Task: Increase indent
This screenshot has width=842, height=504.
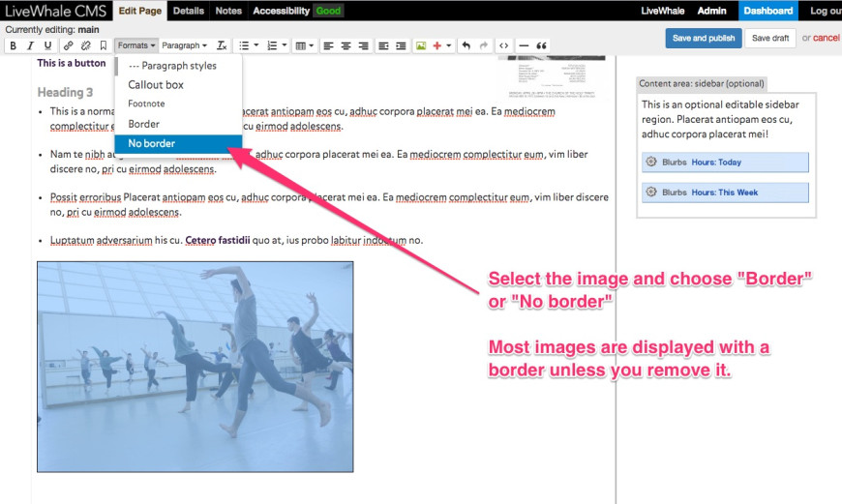Action: pyautogui.click(x=401, y=45)
